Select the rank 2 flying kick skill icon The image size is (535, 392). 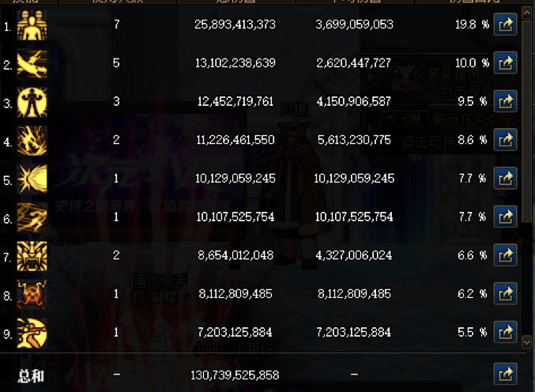tap(32, 64)
